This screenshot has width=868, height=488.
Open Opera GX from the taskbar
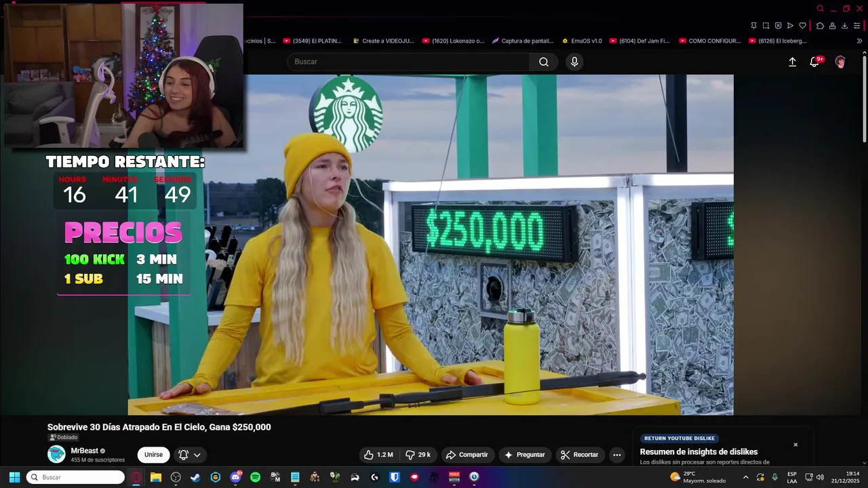click(136, 477)
